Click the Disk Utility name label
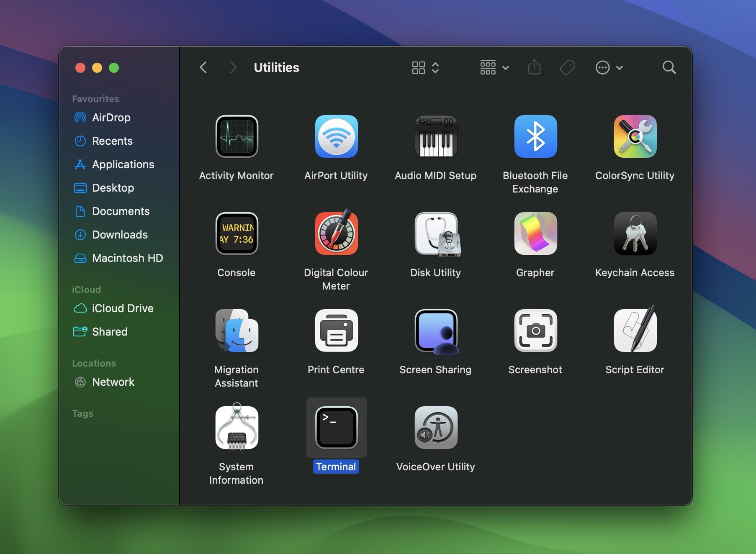The image size is (756, 554). coord(435,273)
